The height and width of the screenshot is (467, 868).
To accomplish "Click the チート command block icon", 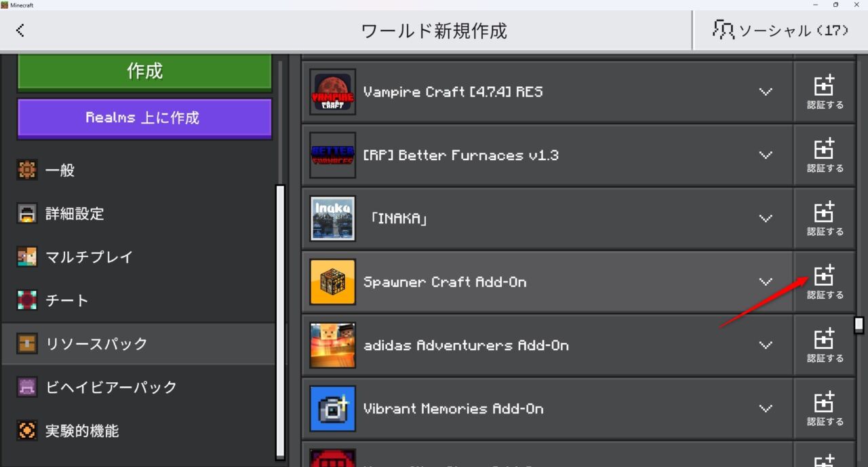I will tap(27, 301).
